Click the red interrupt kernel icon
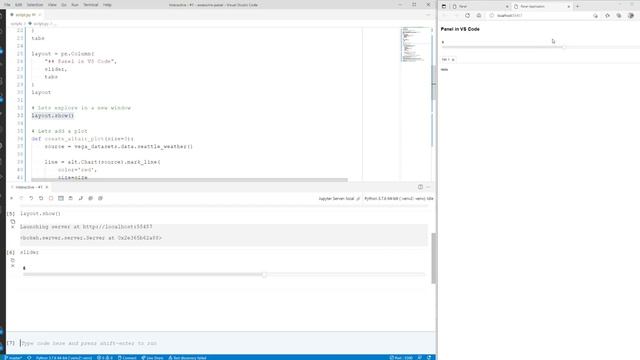 51,198
